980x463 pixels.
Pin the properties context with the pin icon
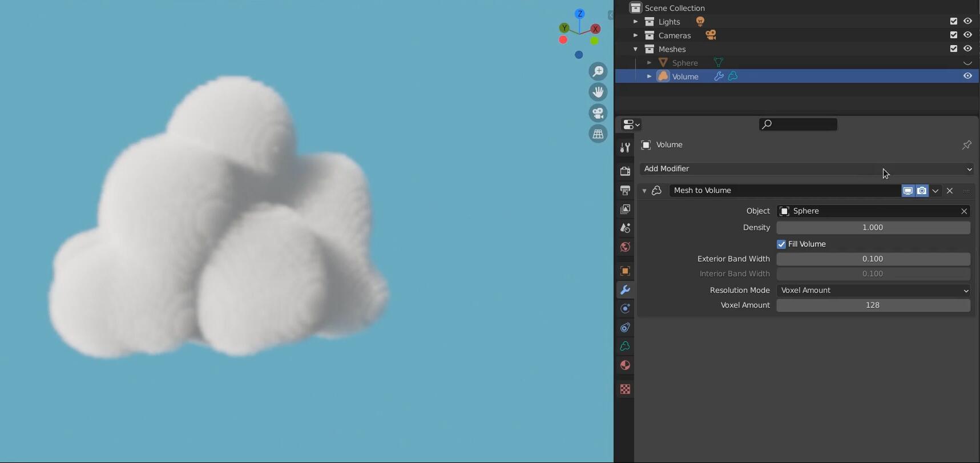[966, 145]
